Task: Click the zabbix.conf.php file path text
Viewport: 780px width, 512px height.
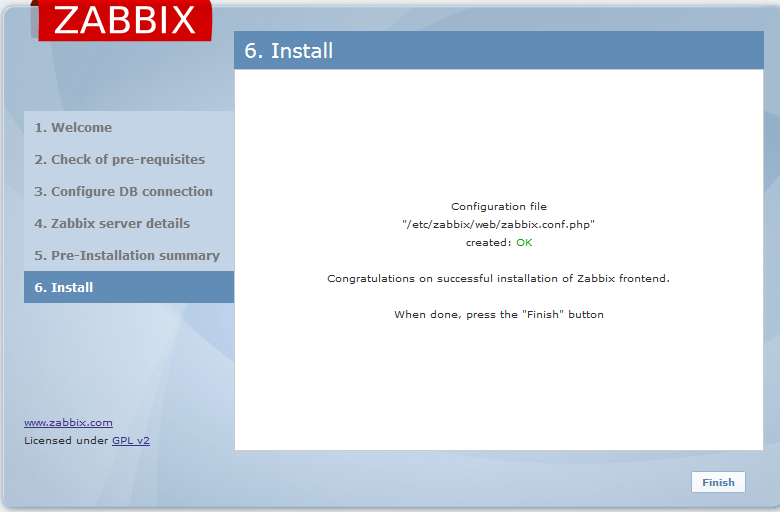Action: click(498, 225)
